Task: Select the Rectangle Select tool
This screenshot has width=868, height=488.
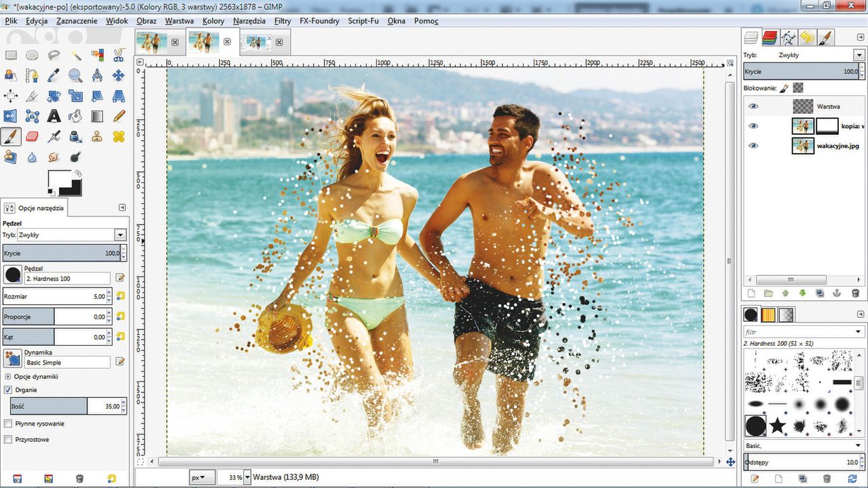Action: click(x=11, y=55)
